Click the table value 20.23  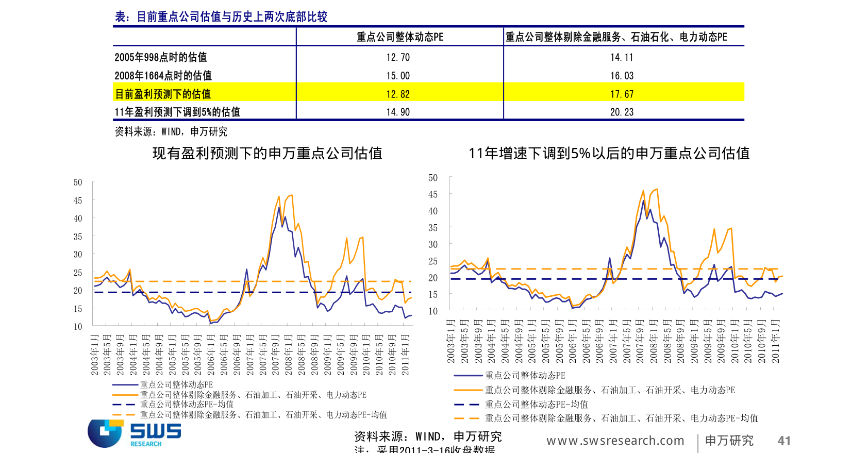click(x=622, y=112)
